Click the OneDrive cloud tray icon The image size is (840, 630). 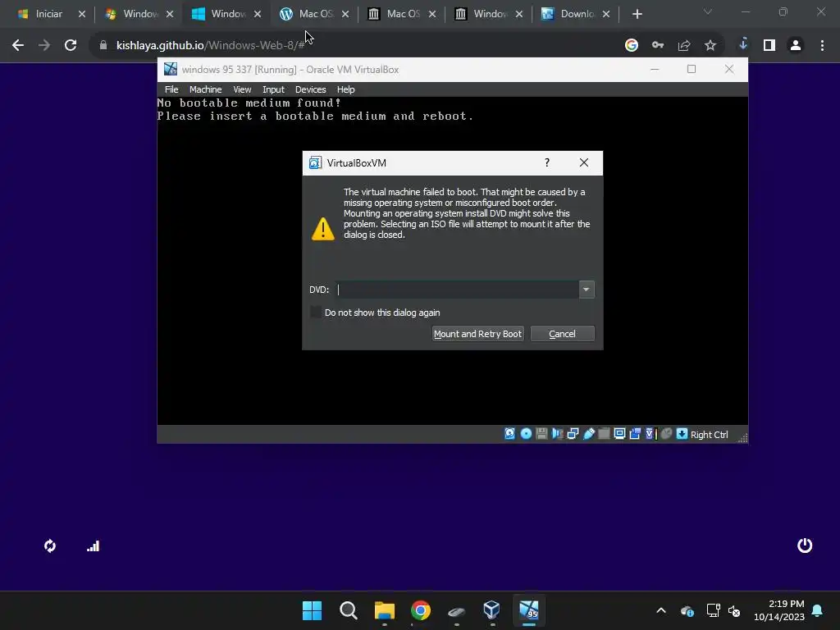(x=687, y=610)
